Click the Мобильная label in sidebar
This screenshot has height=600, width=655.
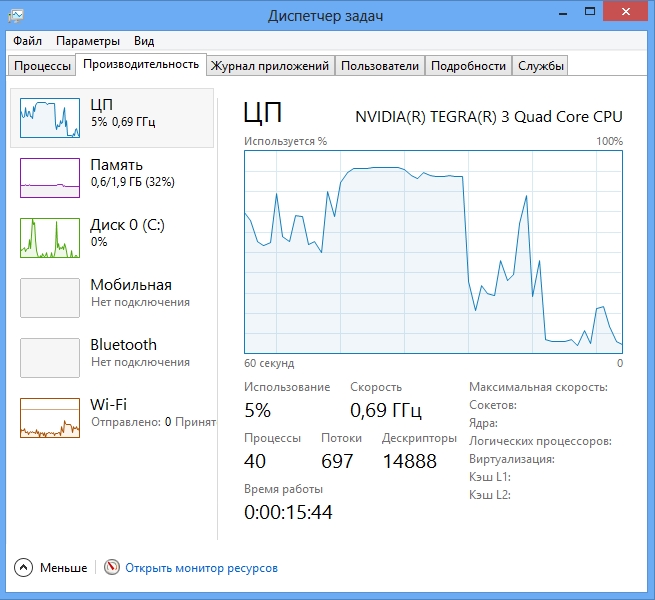(x=131, y=285)
